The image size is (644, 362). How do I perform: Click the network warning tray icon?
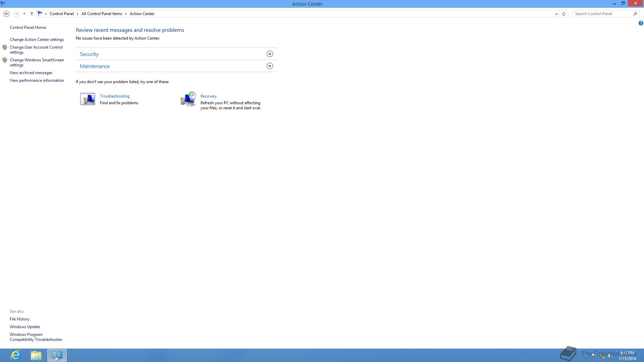point(602,356)
